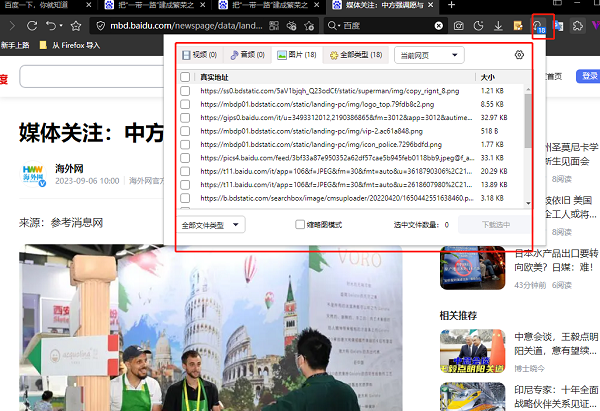Image resolution: width=600 pixels, height=411 pixels.
Task: Click the forward navigation arrow
Action: [12, 26]
